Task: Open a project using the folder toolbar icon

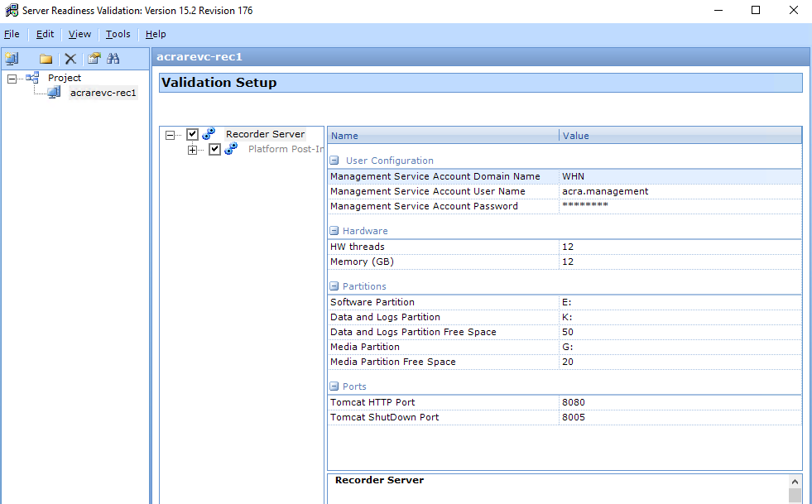Action: tap(46, 58)
